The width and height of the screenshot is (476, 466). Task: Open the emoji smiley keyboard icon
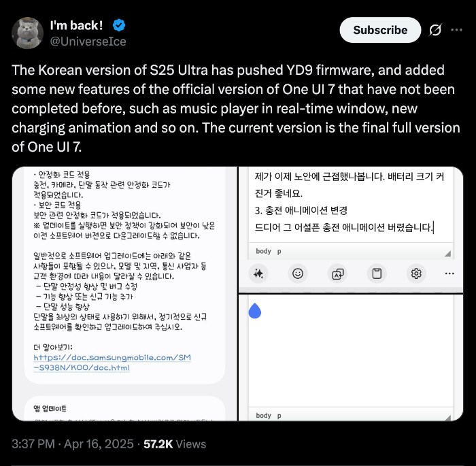297,273
